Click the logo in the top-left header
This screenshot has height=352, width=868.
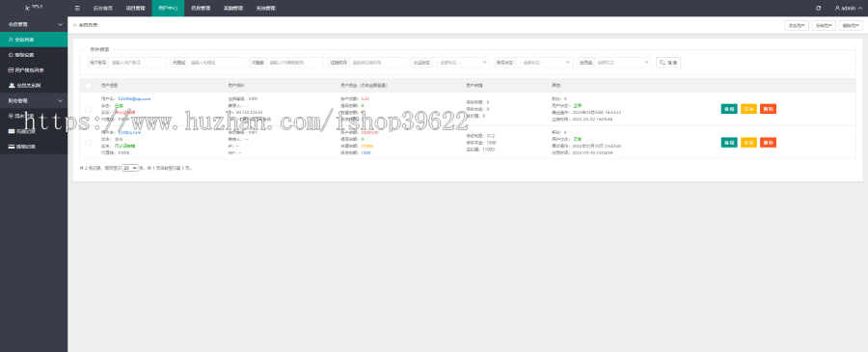(x=34, y=8)
